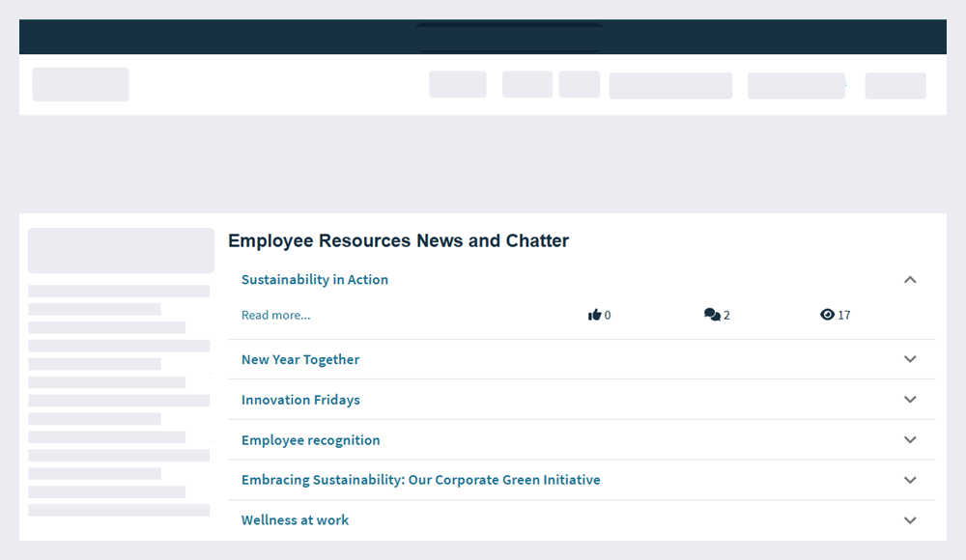Open Sustainability in Action article title
Screen dimensions: 966x560
pyautogui.click(x=315, y=280)
